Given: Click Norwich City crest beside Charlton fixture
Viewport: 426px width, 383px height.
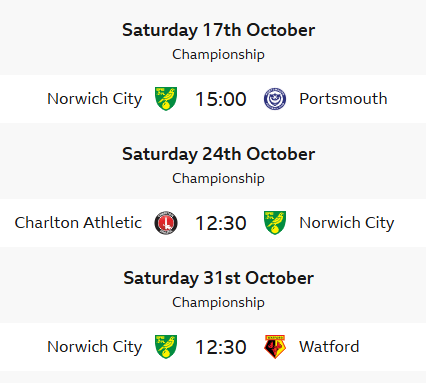Looking at the screenshot, I should point(275,223).
